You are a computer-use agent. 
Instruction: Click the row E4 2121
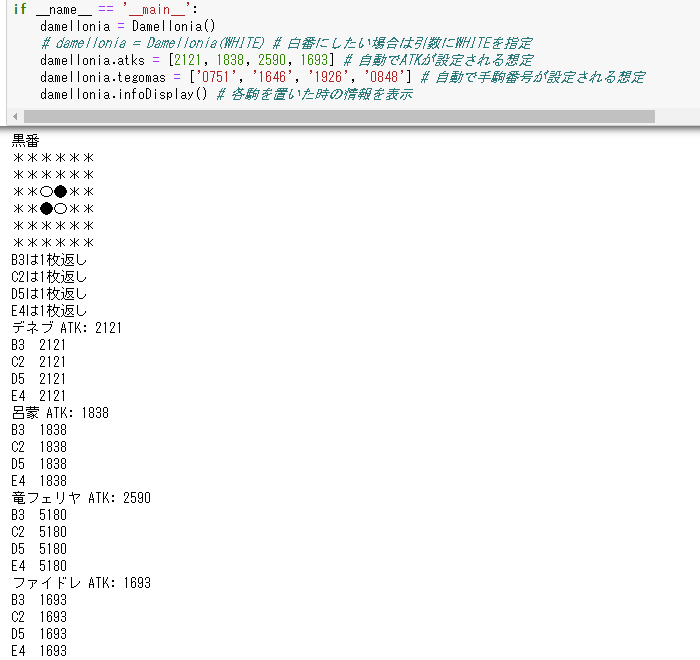39,395
